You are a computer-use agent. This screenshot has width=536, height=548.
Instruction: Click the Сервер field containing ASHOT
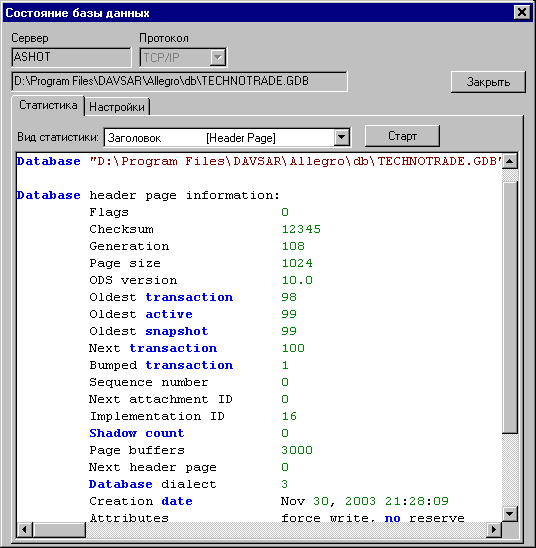71,57
